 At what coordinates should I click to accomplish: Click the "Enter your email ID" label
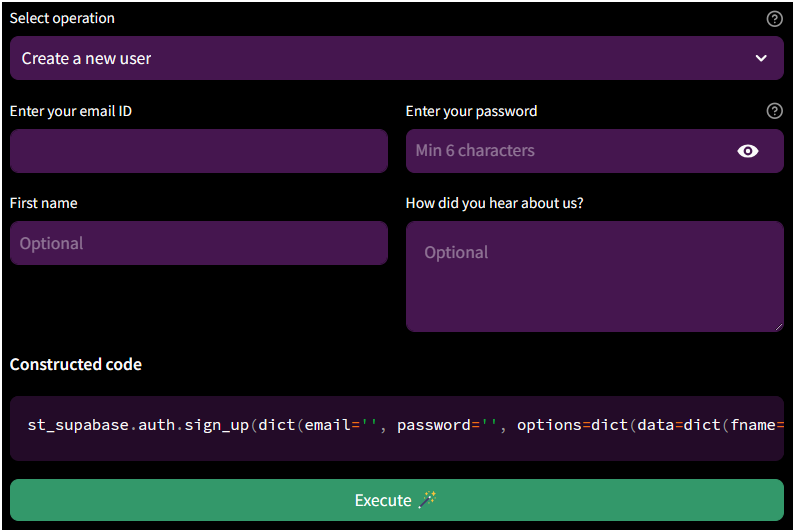pyautogui.click(x=71, y=111)
